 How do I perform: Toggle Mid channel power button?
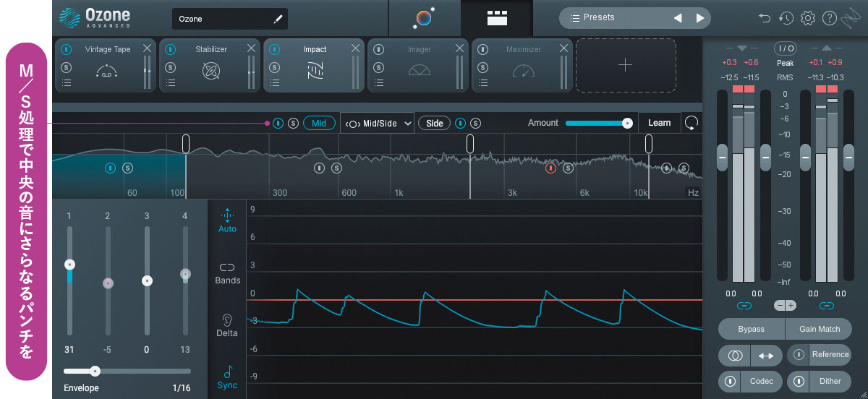[x=278, y=123]
